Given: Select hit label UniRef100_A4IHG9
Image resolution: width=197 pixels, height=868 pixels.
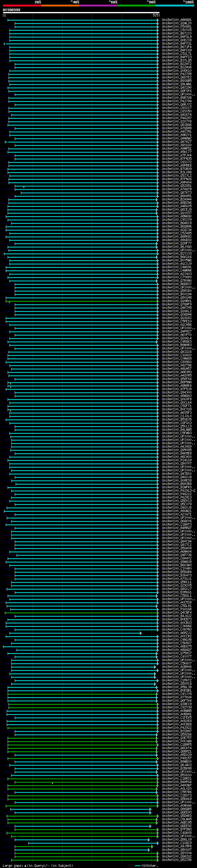Looking at the screenshot, I should point(176,446).
